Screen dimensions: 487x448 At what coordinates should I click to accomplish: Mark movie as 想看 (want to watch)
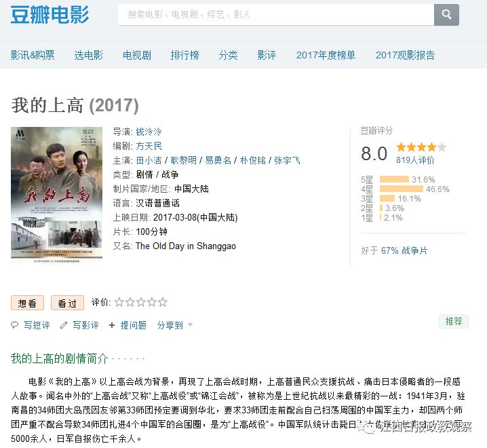tap(28, 303)
